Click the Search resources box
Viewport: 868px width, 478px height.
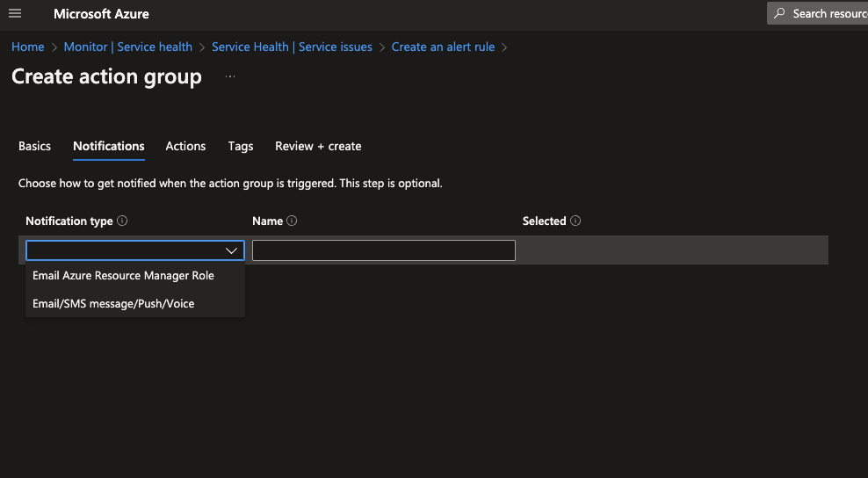point(817,13)
